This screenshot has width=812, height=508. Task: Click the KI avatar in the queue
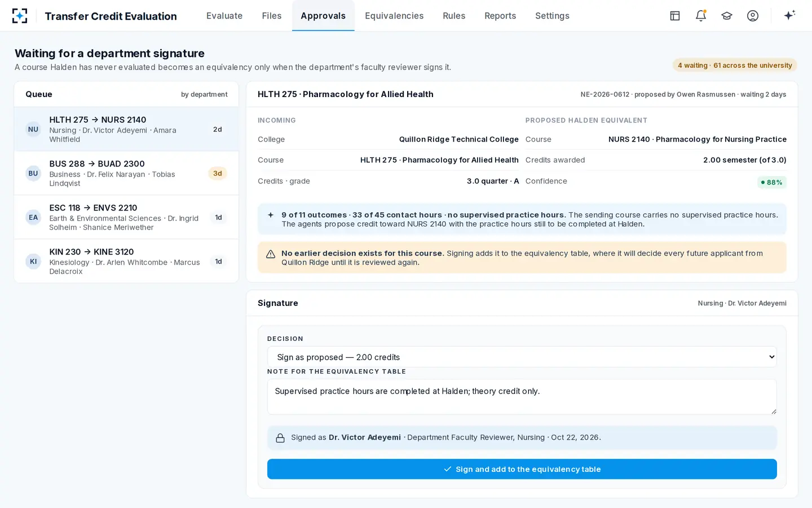(33, 261)
